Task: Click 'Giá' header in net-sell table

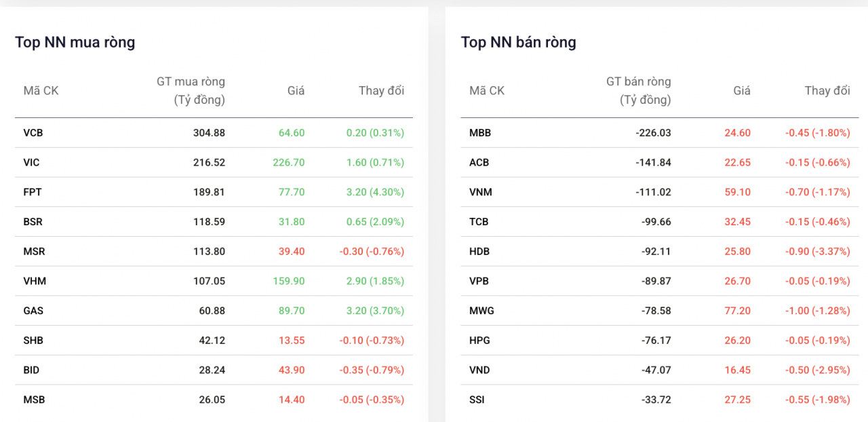Action: (x=742, y=91)
